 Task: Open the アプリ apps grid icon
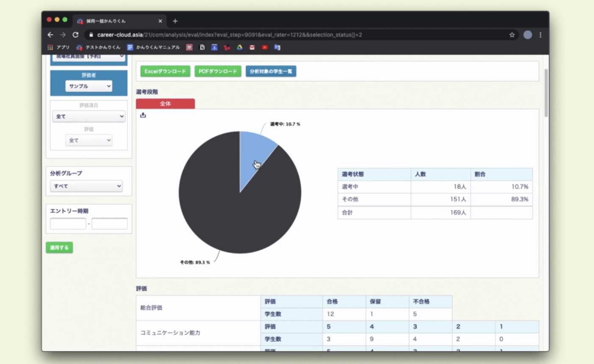point(50,47)
